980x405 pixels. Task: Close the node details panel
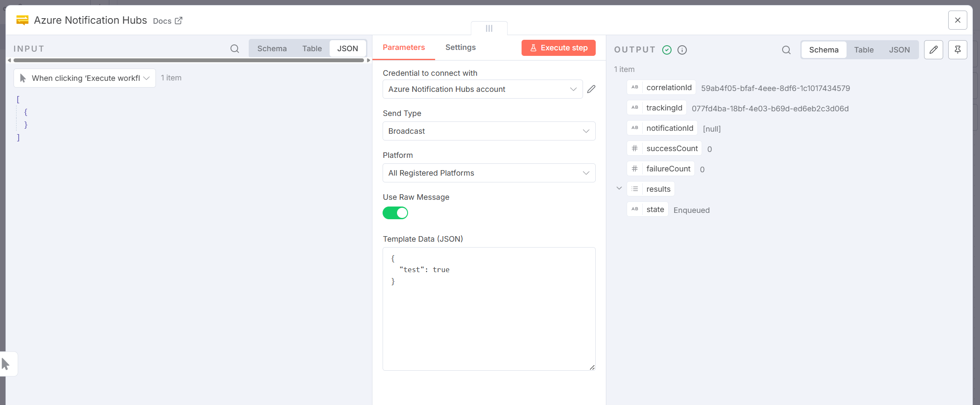pos(958,20)
